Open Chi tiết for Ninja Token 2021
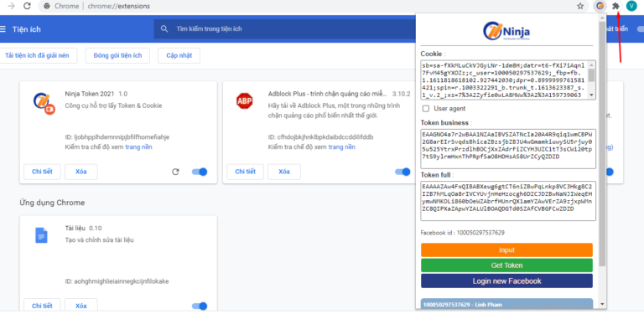 coord(42,172)
